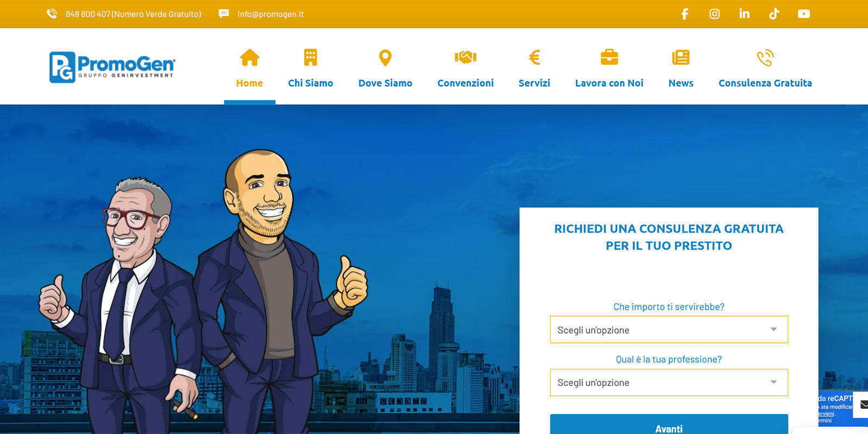Click the Dove Siamo map pin icon
Image resolution: width=868 pixels, height=434 pixels.
(x=385, y=58)
